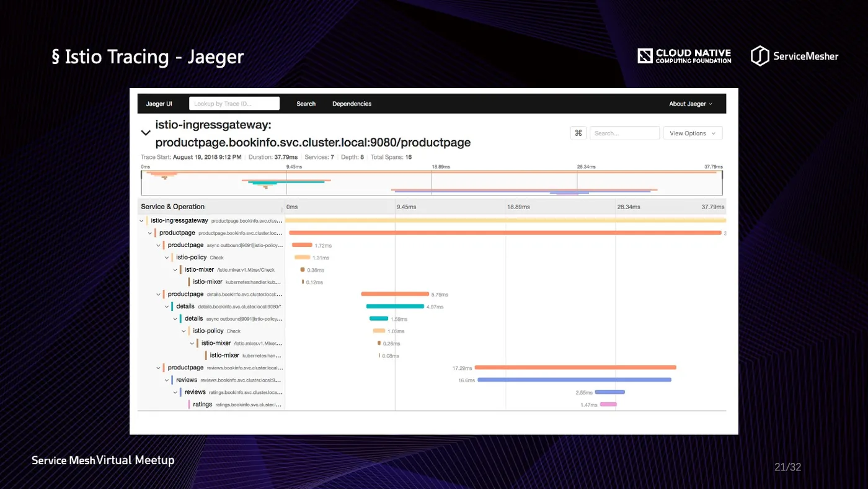
Task: Collapse the istio-policy Check row with 1.03ms
Action: pos(183,331)
